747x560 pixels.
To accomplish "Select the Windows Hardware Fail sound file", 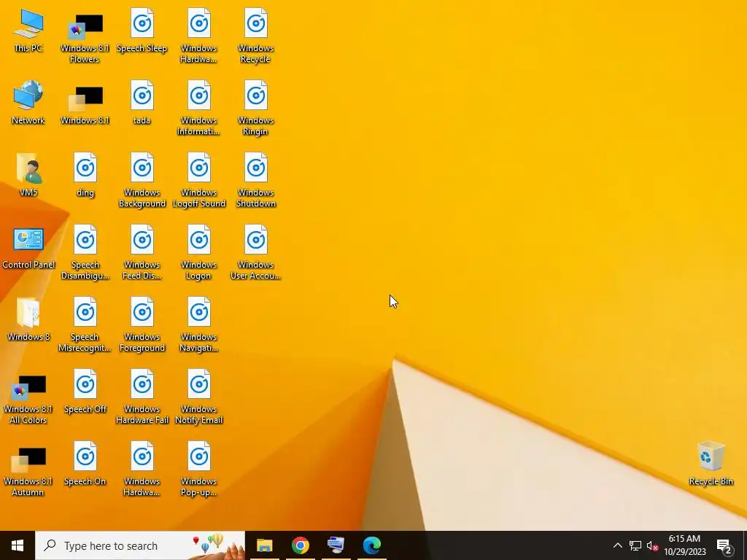I will 142,397.
